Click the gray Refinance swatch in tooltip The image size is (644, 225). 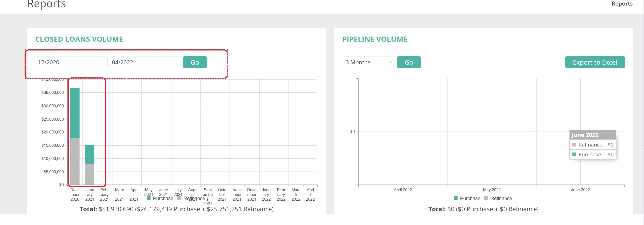(x=574, y=145)
